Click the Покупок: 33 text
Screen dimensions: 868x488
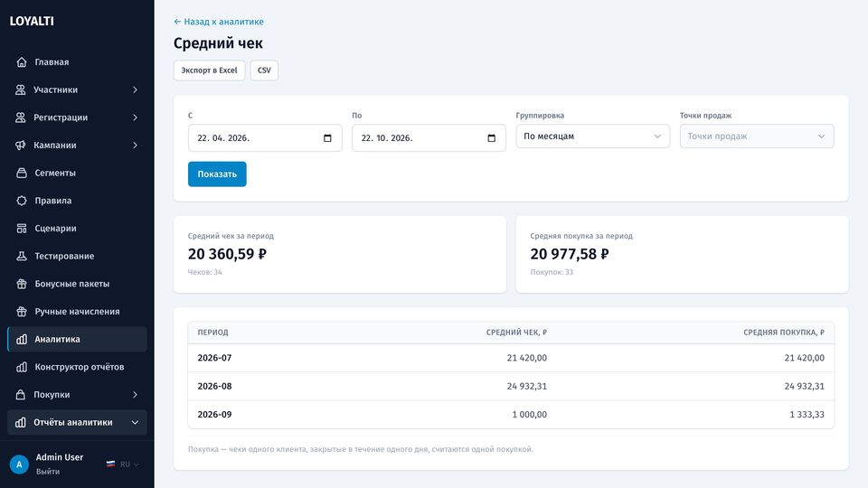[552, 272]
